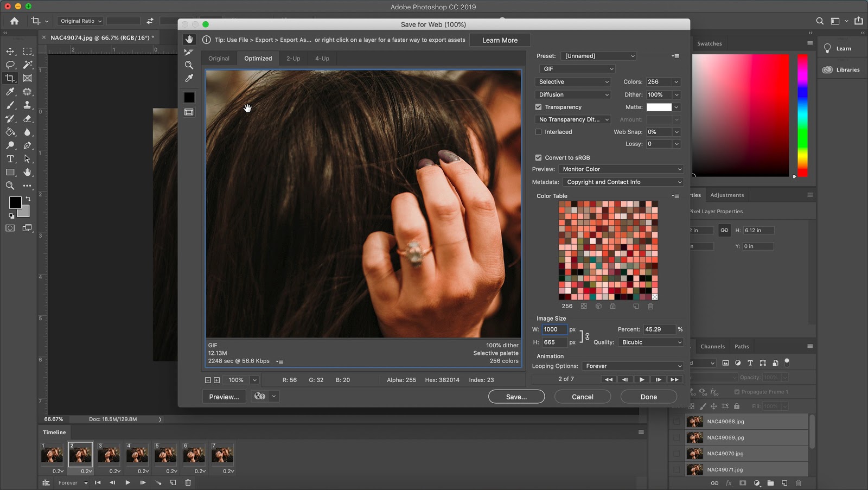Swap foreground and background colors
The height and width of the screenshot is (490, 868).
tap(28, 199)
